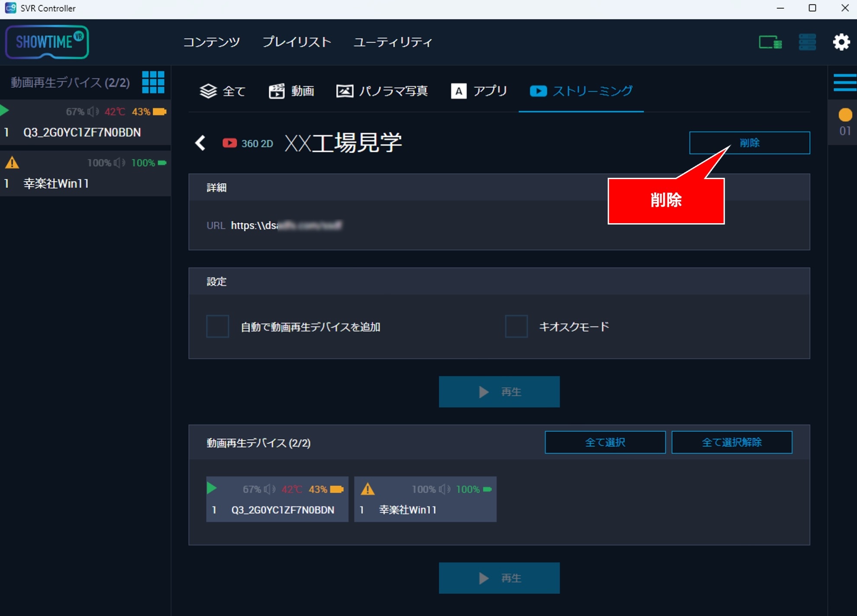This screenshot has height=616, width=857.
Task: Click warning icon on 幸楽社Win11 device card
Action: pyautogui.click(x=367, y=489)
